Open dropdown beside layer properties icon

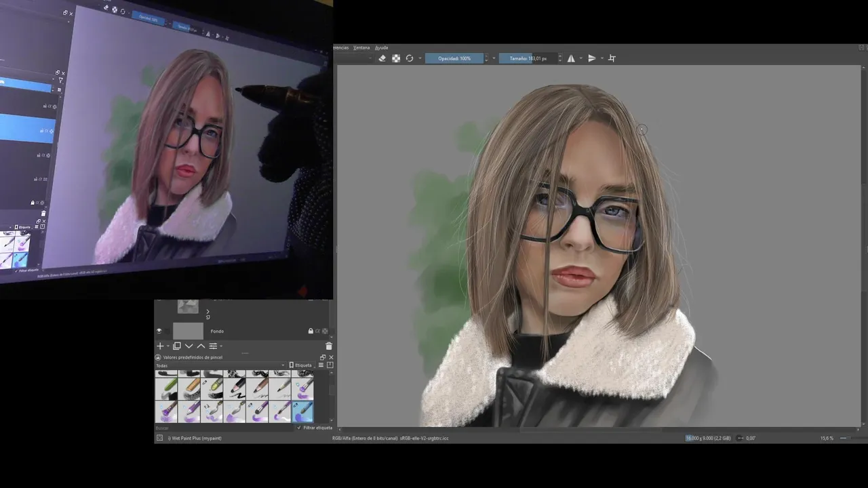point(221,346)
